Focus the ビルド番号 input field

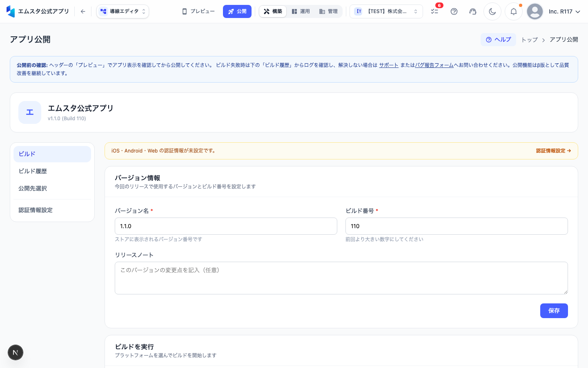[x=457, y=226]
